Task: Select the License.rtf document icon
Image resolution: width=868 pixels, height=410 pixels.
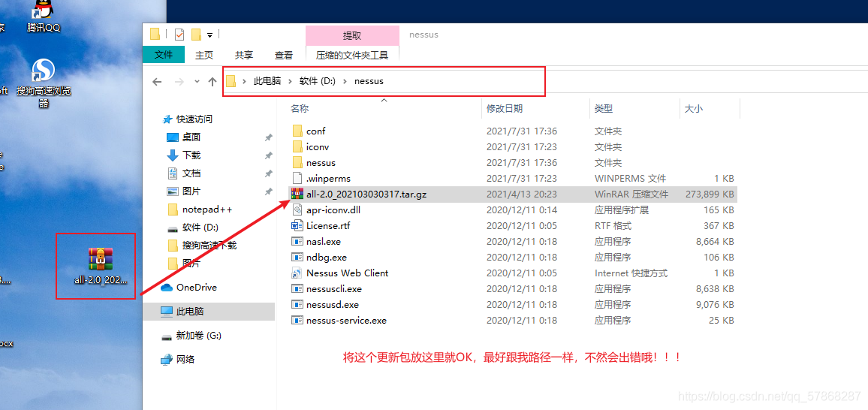Action: coord(297,226)
